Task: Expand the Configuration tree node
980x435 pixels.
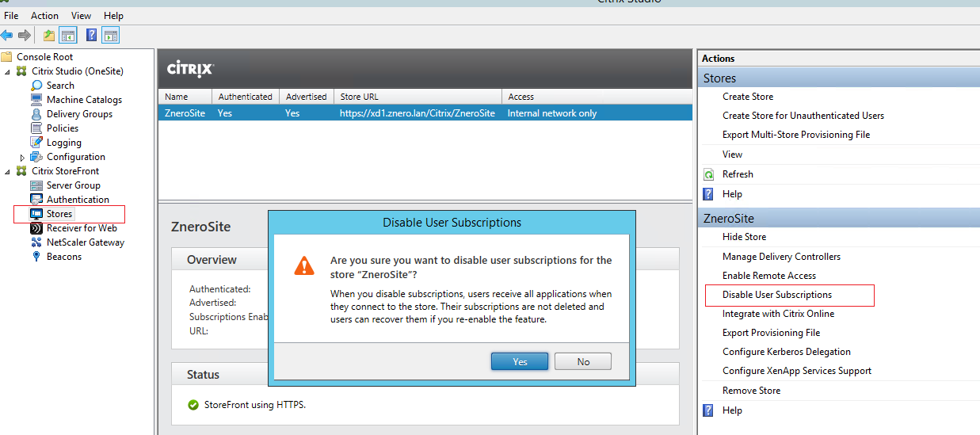Action: (x=23, y=158)
